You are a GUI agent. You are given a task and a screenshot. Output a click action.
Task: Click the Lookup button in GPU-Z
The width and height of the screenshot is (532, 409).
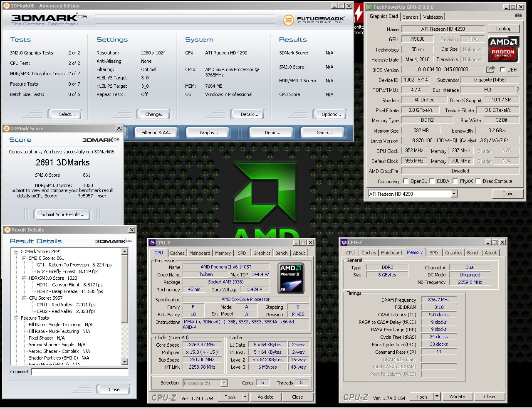pos(503,29)
